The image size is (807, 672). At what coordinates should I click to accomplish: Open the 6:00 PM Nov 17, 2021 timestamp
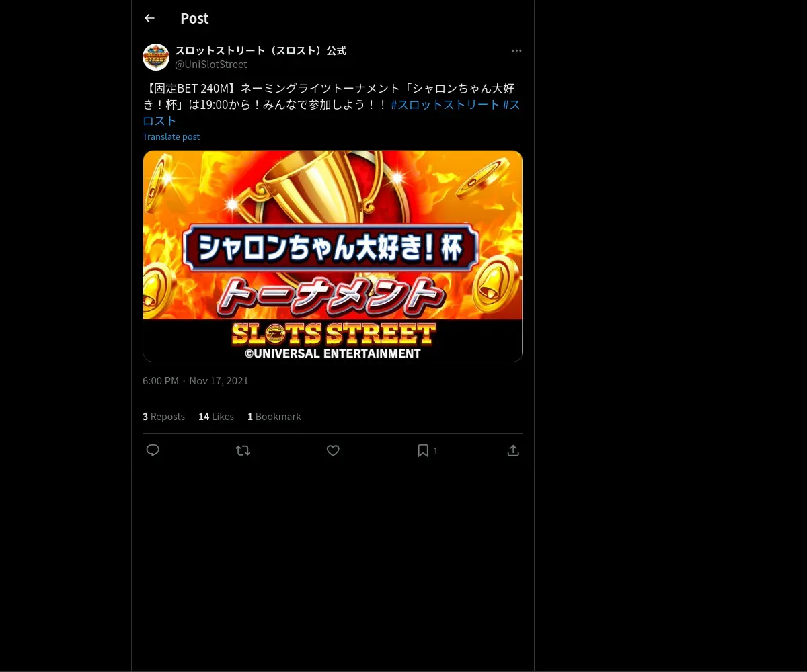(x=196, y=381)
